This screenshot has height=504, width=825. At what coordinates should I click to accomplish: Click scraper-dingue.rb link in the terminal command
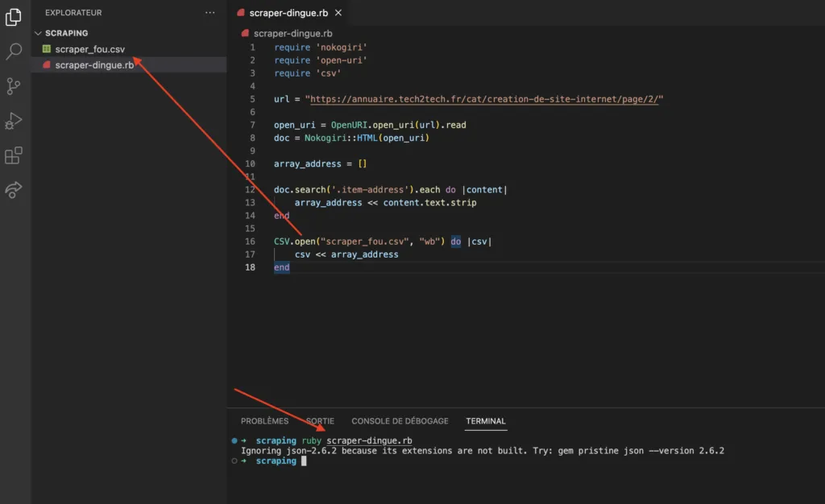369,440
